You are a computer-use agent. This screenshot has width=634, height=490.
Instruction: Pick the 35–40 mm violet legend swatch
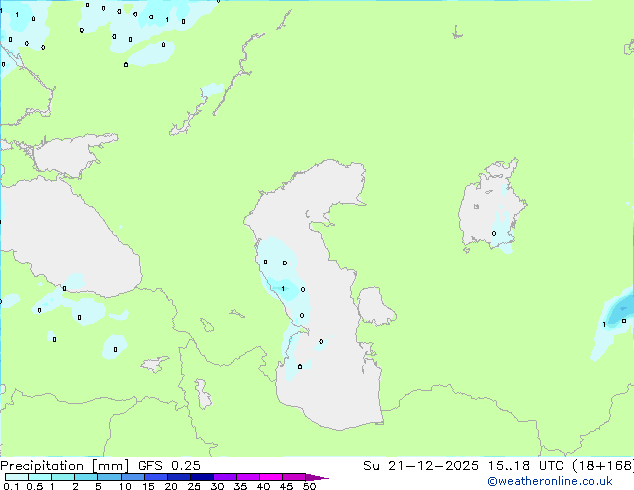(247, 477)
